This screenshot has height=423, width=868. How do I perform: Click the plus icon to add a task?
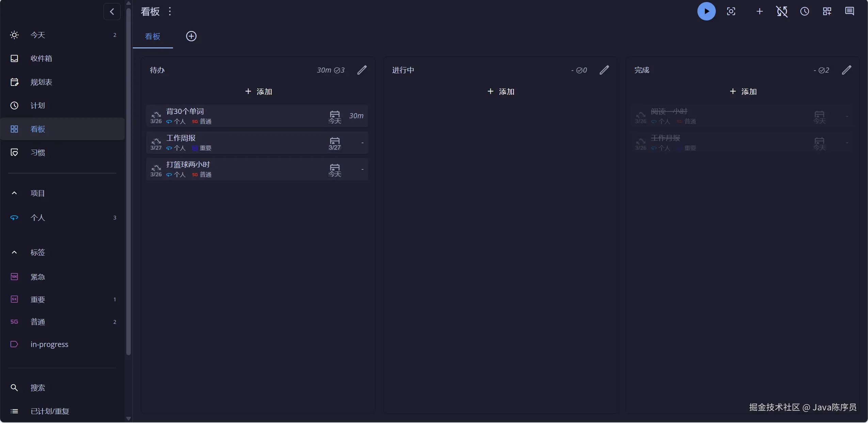pyautogui.click(x=759, y=12)
